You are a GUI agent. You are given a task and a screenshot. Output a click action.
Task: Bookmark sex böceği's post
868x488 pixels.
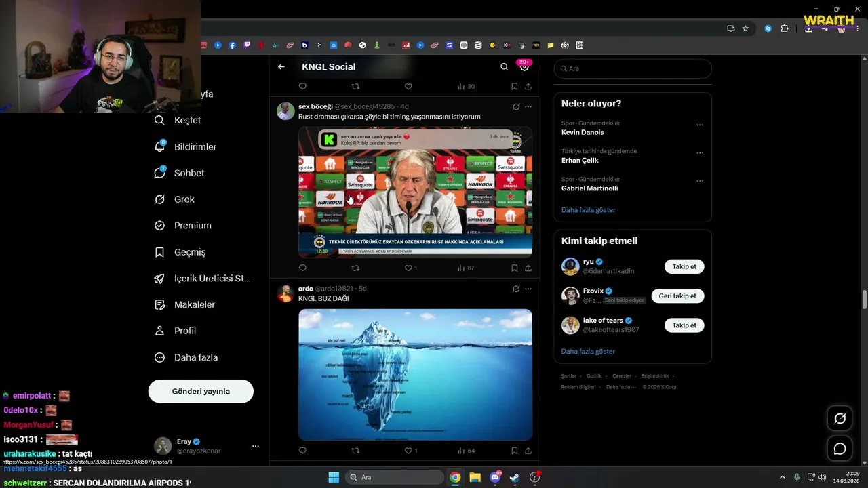(515, 268)
